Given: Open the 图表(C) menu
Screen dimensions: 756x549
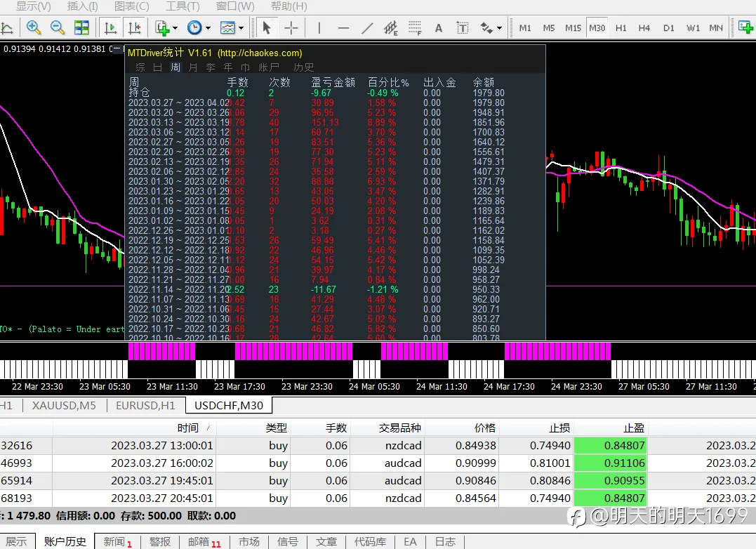Looking at the screenshot, I should tap(132, 6).
